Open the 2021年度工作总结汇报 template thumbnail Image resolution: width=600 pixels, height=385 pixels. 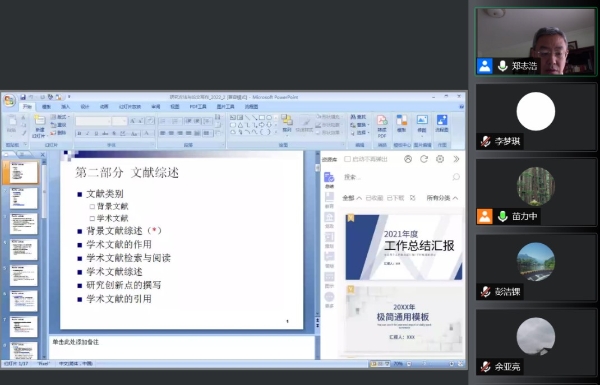pos(404,247)
